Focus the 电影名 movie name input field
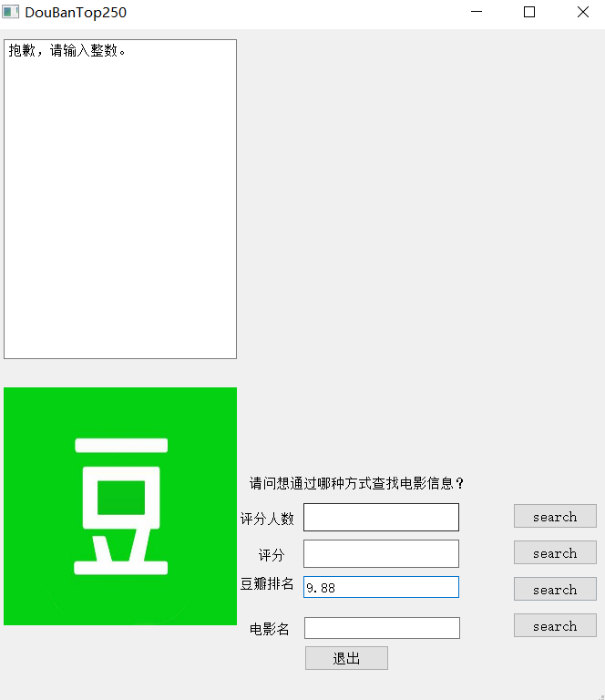This screenshot has height=700, width=605. coord(382,628)
